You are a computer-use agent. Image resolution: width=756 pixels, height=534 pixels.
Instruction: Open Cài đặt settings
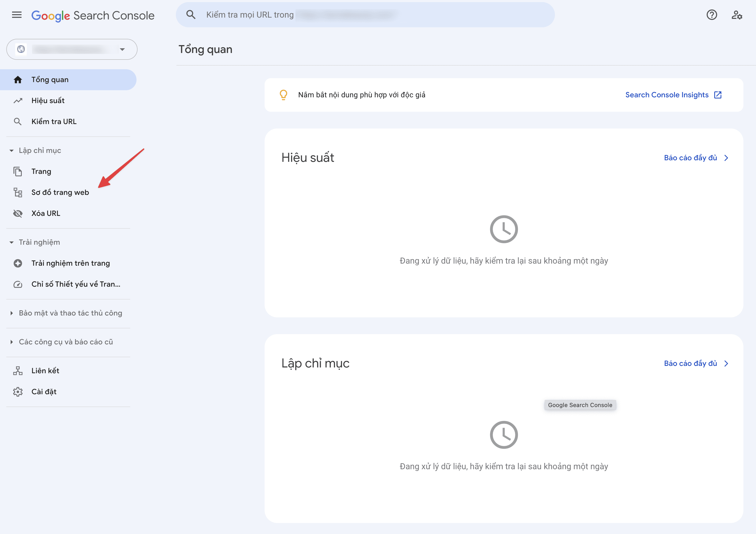point(44,392)
